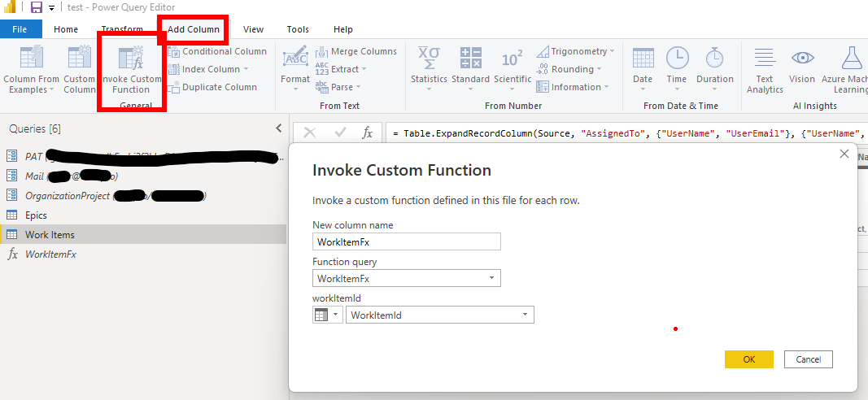The image size is (868, 400).
Task: Open the Trigonometry dropdown
Action: 575,51
